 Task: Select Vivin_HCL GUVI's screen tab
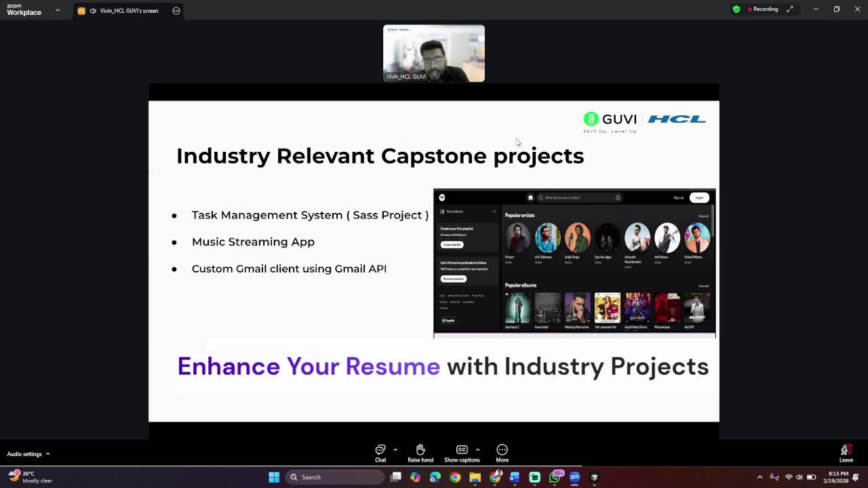(x=122, y=11)
